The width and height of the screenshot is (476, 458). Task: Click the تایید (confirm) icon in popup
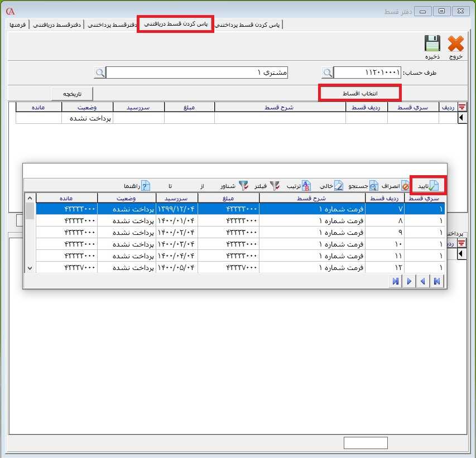tap(434, 186)
